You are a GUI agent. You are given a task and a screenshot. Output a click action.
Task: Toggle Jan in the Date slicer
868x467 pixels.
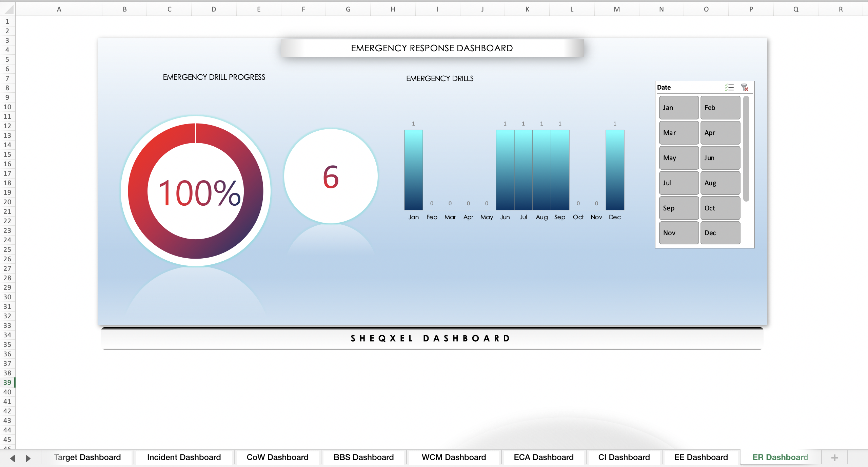(x=678, y=107)
